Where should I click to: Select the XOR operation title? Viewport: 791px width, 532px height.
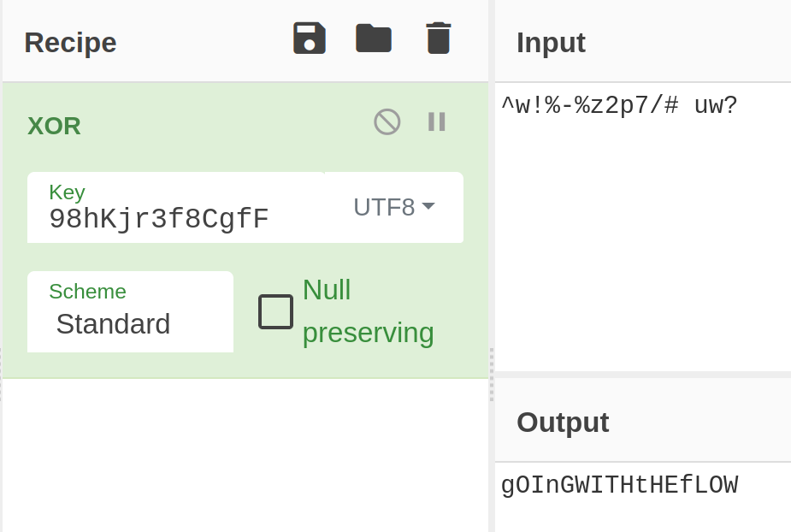click(54, 127)
